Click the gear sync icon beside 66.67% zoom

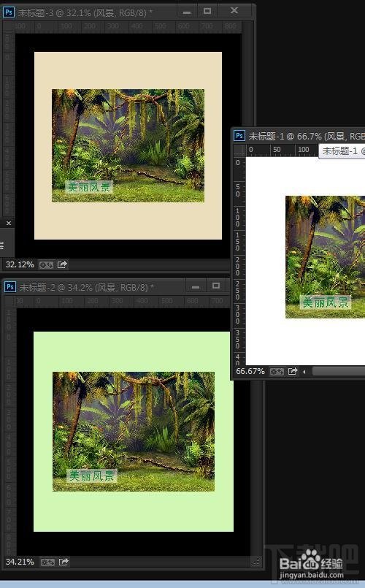tap(277, 372)
